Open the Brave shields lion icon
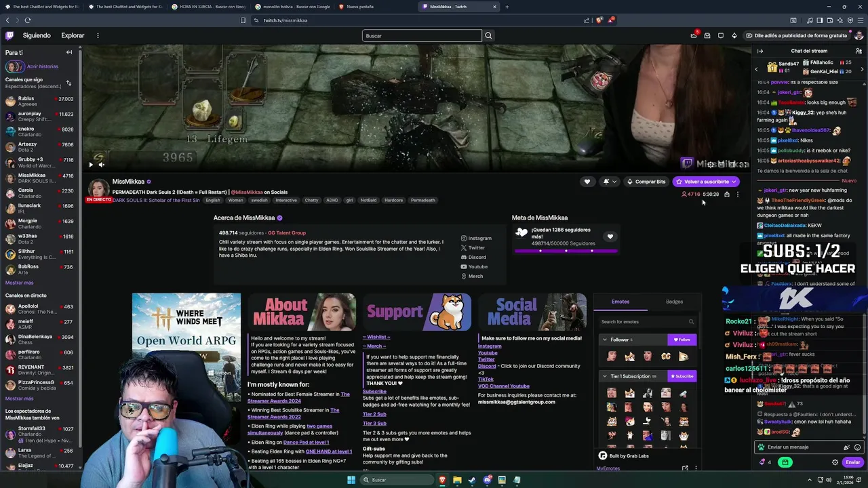 coord(599,20)
